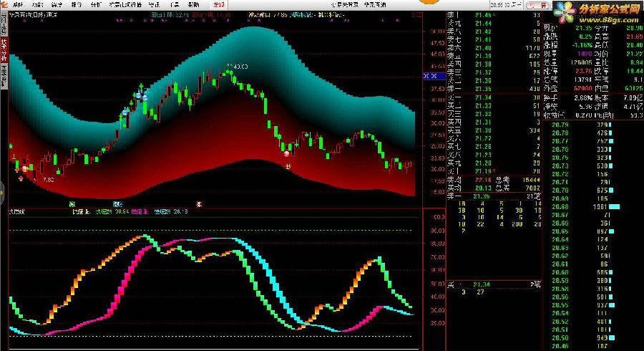Image resolution: width=644 pixels, height=351 pixels.
Task: Click the www.88gs.com link
Action: [x=610, y=19]
